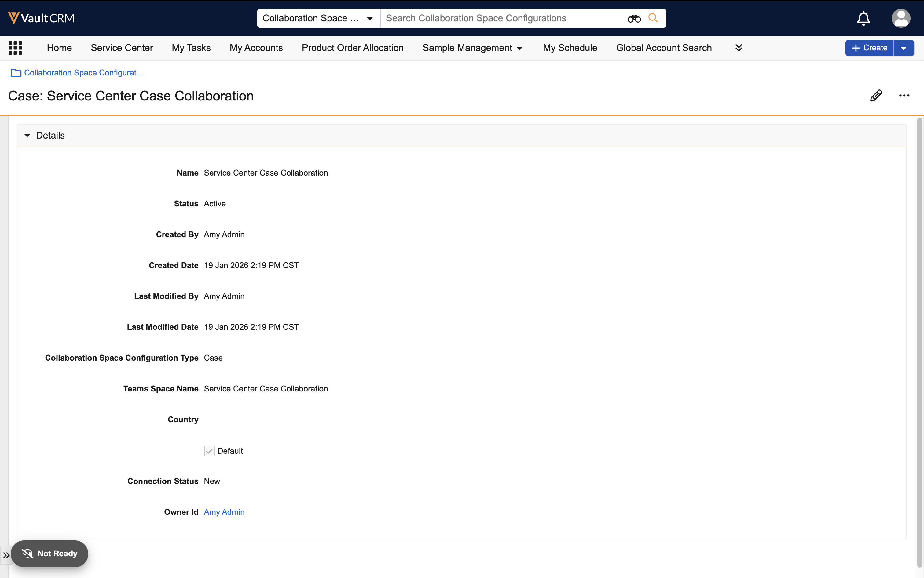Go to the Service Center tab

[x=122, y=48]
